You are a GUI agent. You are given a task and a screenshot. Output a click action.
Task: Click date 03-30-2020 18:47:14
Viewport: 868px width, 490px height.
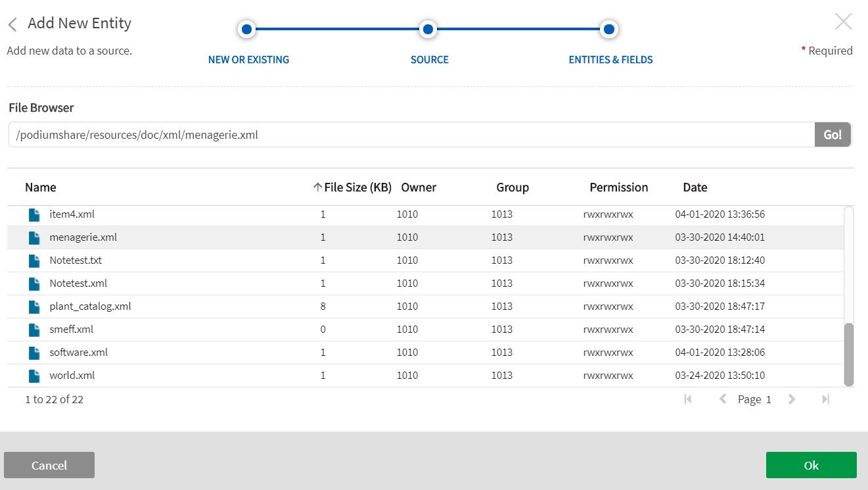pos(720,330)
